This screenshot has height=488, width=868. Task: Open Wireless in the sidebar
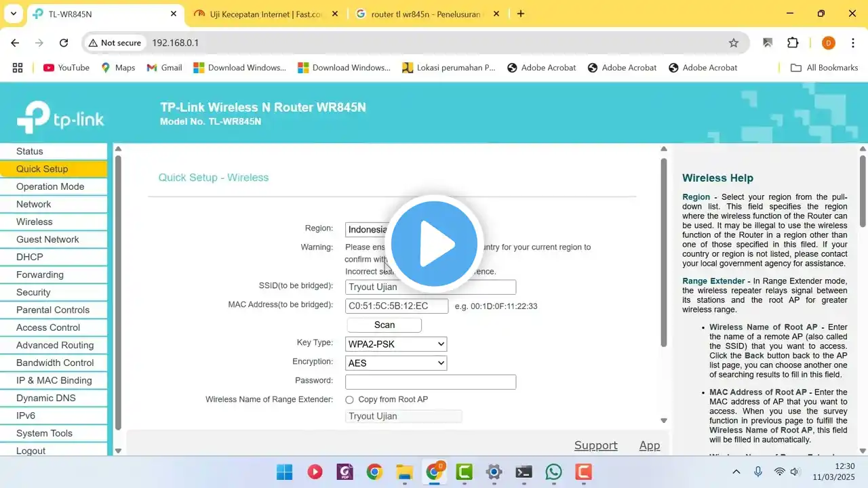[54, 222]
